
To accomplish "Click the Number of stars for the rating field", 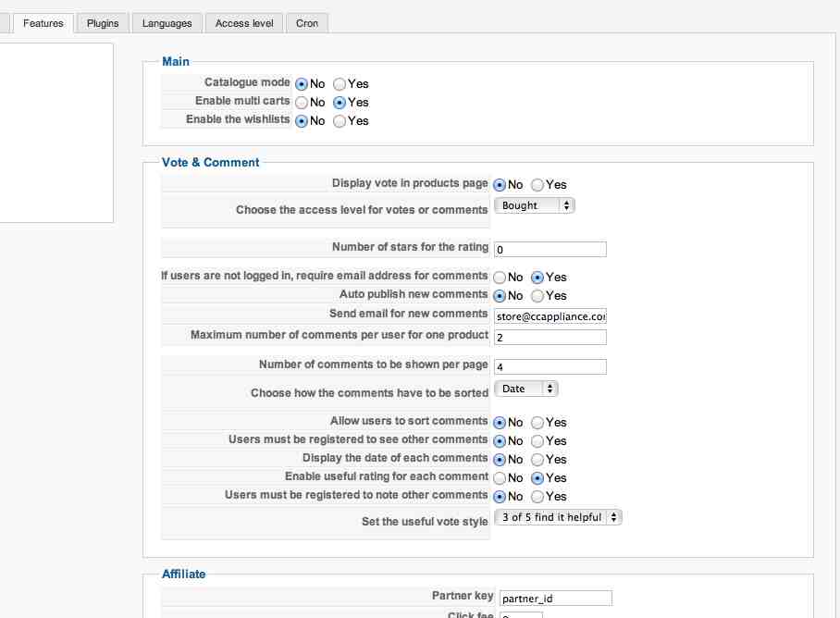I will 550,250.
